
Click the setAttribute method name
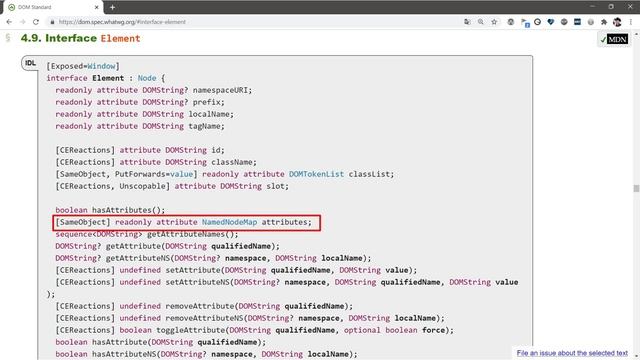point(193,270)
